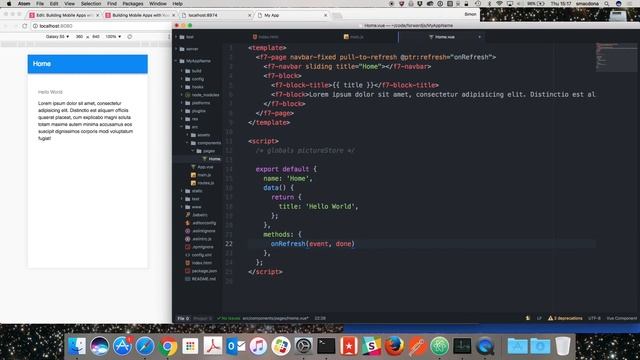
Task: Click the LF line ending selector
Action: click(x=539, y=318)
